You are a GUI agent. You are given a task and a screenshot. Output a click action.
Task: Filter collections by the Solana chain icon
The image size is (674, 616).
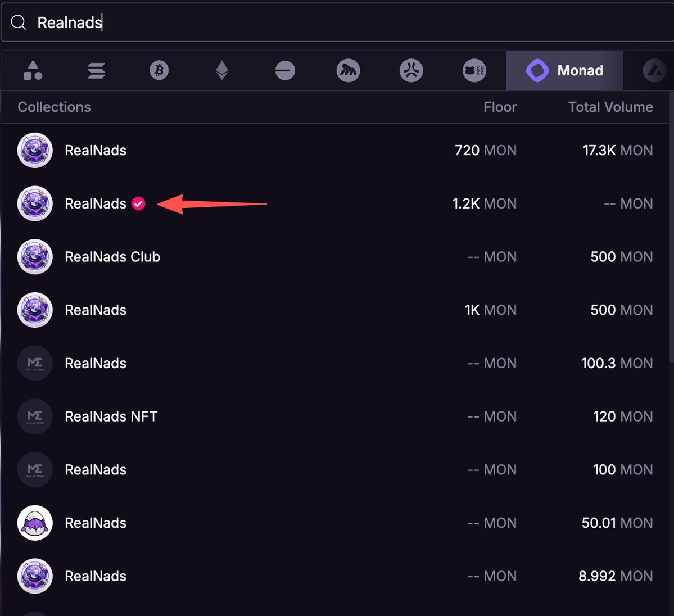[x=96, y=70]
